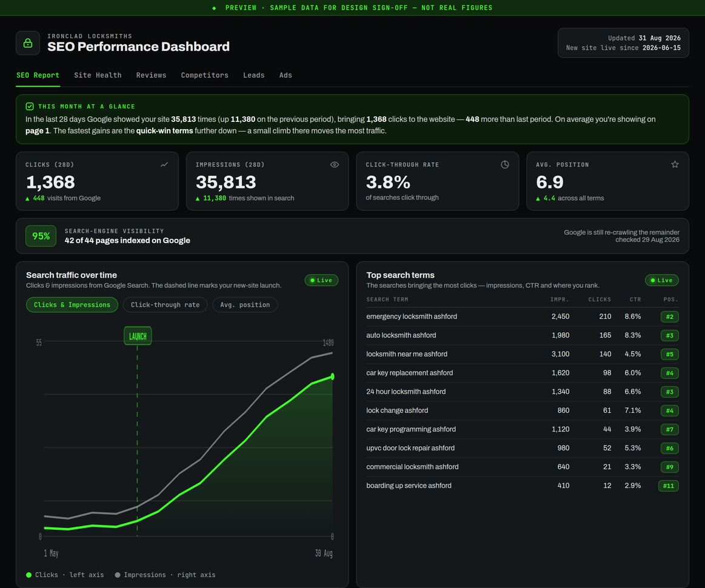Toggle the Clicks left axis legend item
Image resolution: width=705 pixels, height=588 pixels.
(x=65, y=575)
